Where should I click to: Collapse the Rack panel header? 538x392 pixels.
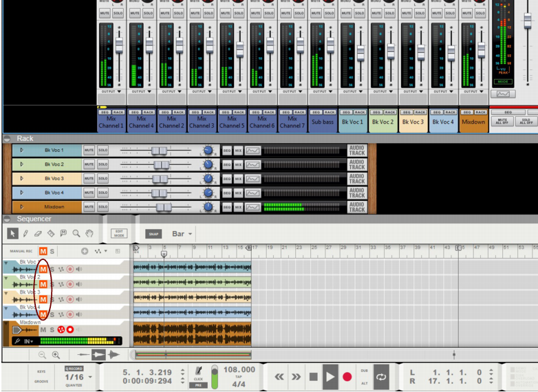point(7,138)
